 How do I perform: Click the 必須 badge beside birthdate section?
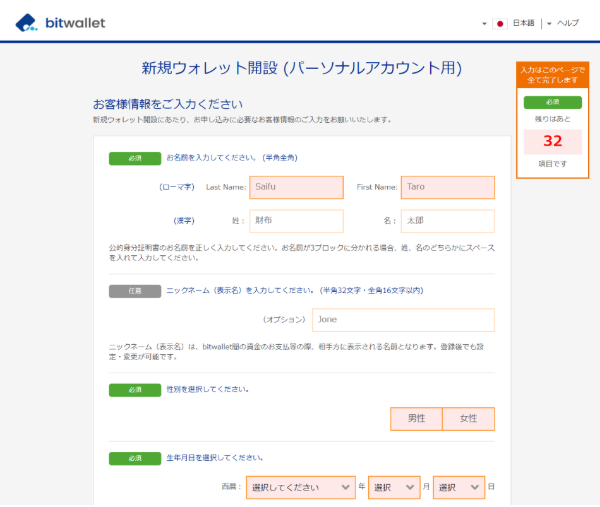[134, 458]
